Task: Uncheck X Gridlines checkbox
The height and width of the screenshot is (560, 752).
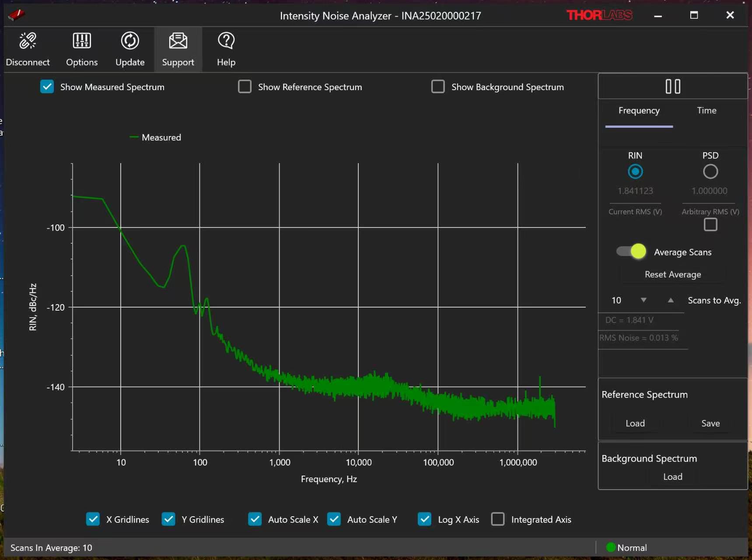Action: 93,519
